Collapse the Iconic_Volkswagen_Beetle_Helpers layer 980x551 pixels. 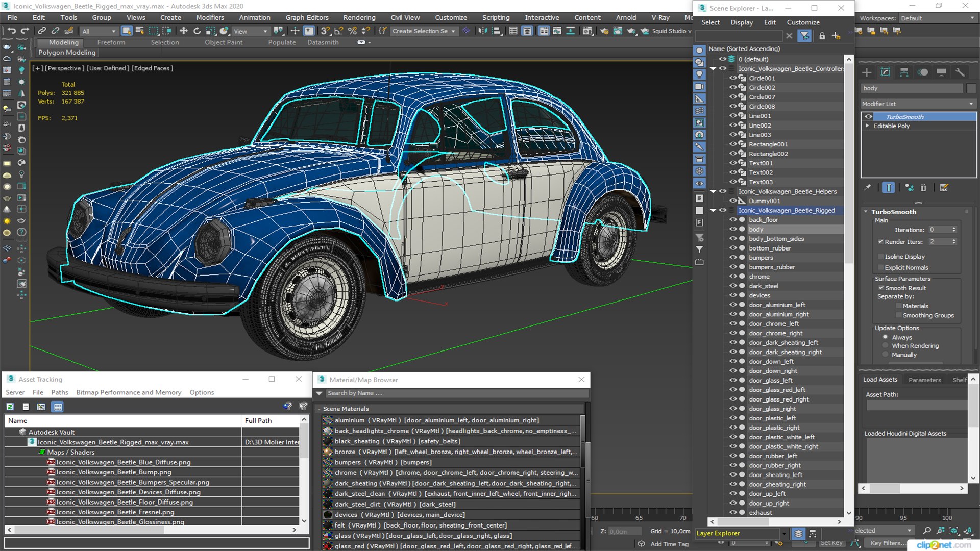[x=713, y=192]
